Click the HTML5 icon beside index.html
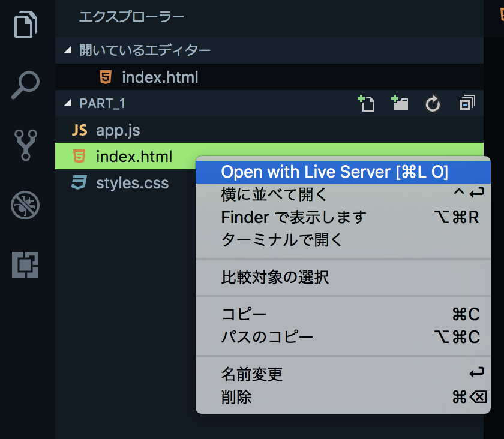This screenshot has width=504, height=439. [80, 157]
